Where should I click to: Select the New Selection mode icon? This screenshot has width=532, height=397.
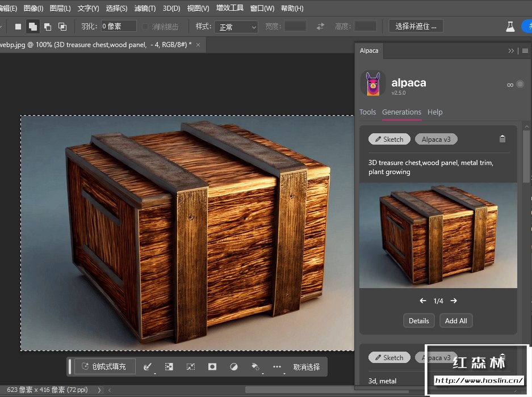coord(18,27)
